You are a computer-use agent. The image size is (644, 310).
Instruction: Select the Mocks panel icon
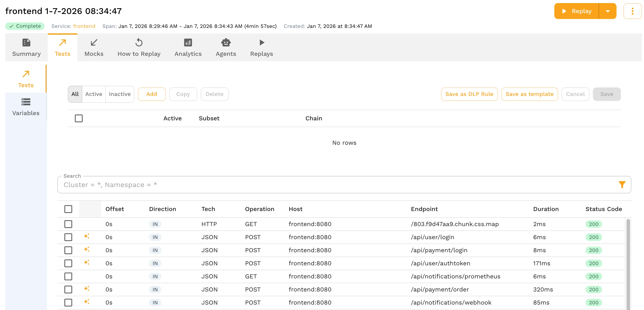[x=94, y=48]
